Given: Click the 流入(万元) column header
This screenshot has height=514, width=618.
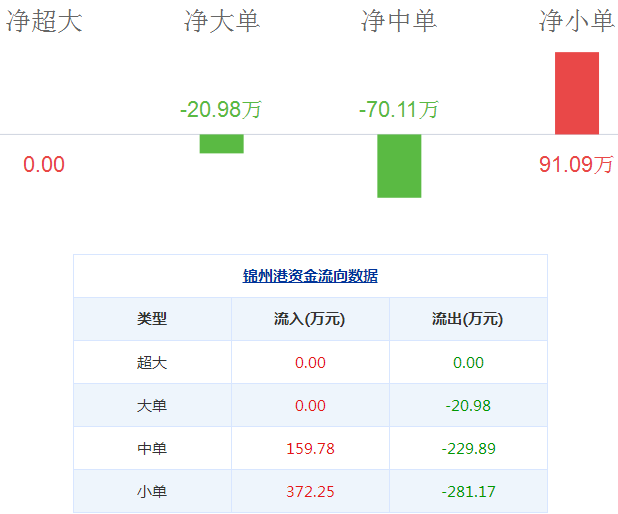Looking at the screenshot, I should coord(310,319).
